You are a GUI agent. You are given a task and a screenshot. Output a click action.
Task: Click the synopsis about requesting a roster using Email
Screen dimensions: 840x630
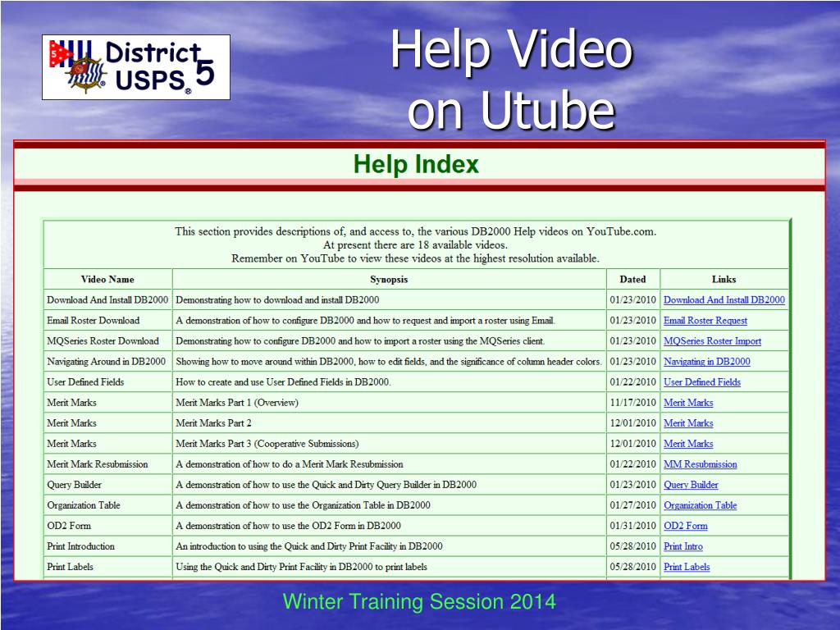pyautogui.click(x=365, y=321)
